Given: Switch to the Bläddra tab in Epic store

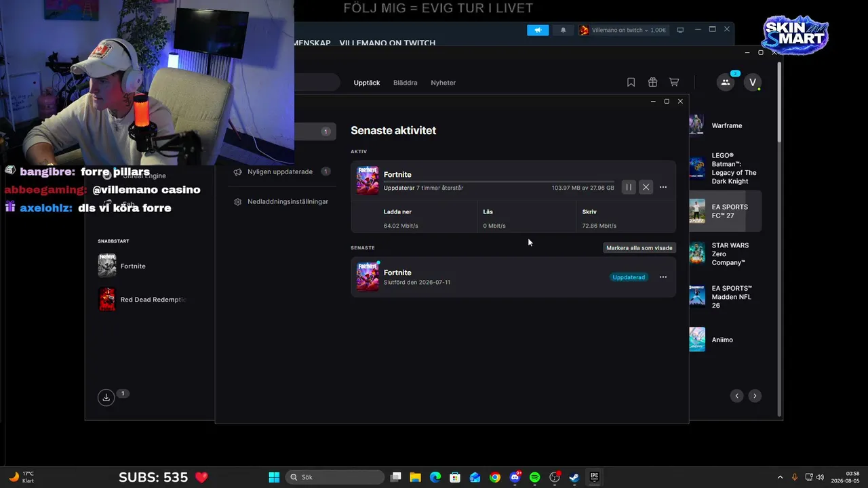Looking at the screenshot, I should coord(406,83).
